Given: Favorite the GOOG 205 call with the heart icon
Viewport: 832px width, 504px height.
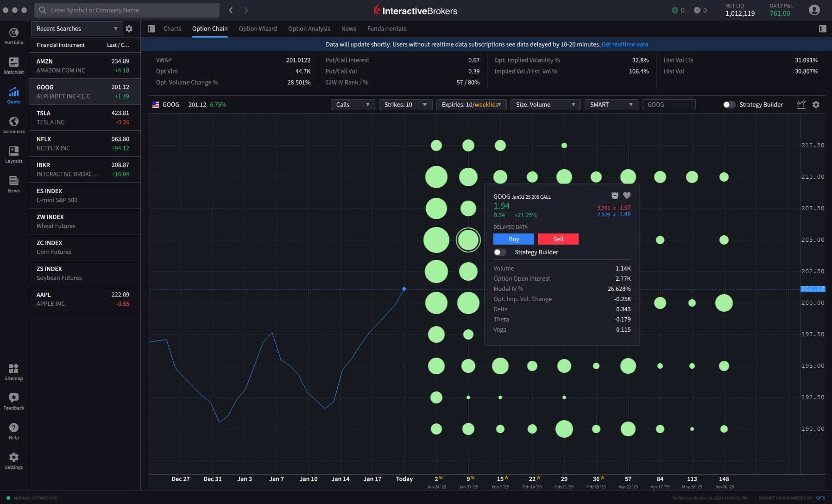Looking at the screenshot, I should pos(627,195).
